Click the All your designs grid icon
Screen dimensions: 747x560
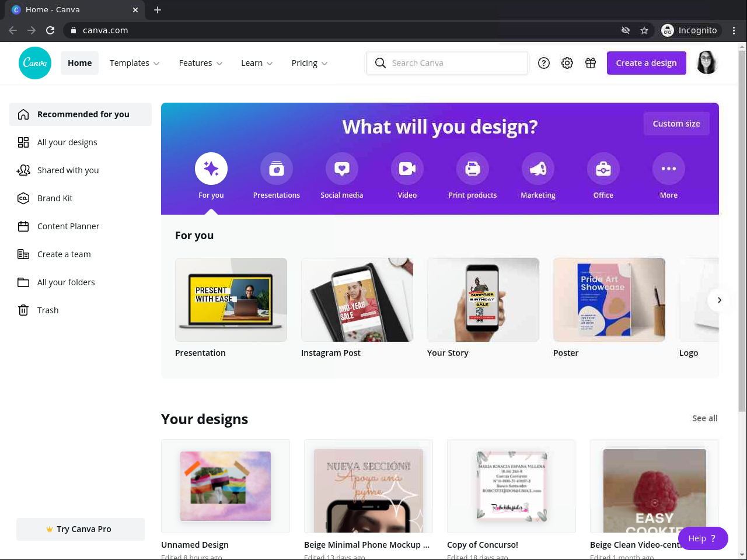(x=23, y=142)
